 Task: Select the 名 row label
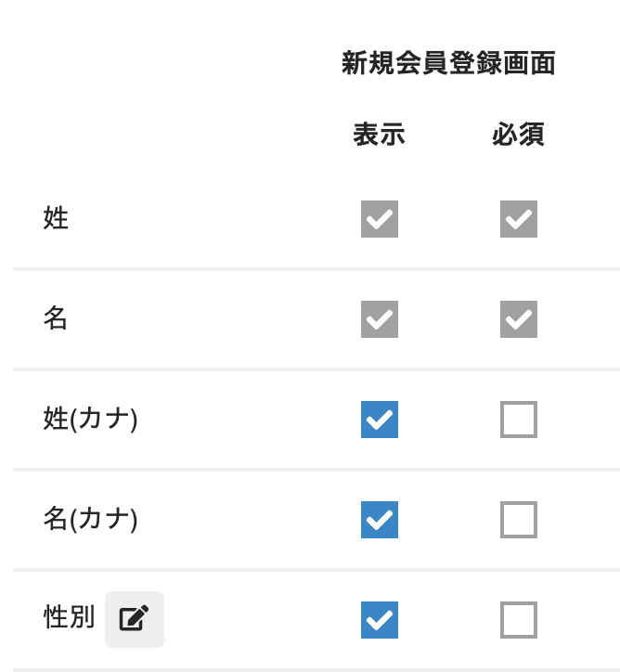click(x=56, y=319)
